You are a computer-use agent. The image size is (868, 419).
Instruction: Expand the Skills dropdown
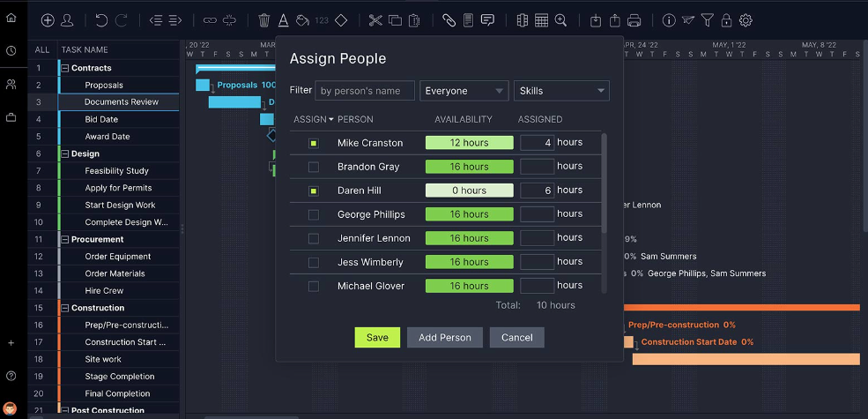click(x=561, y=91)
